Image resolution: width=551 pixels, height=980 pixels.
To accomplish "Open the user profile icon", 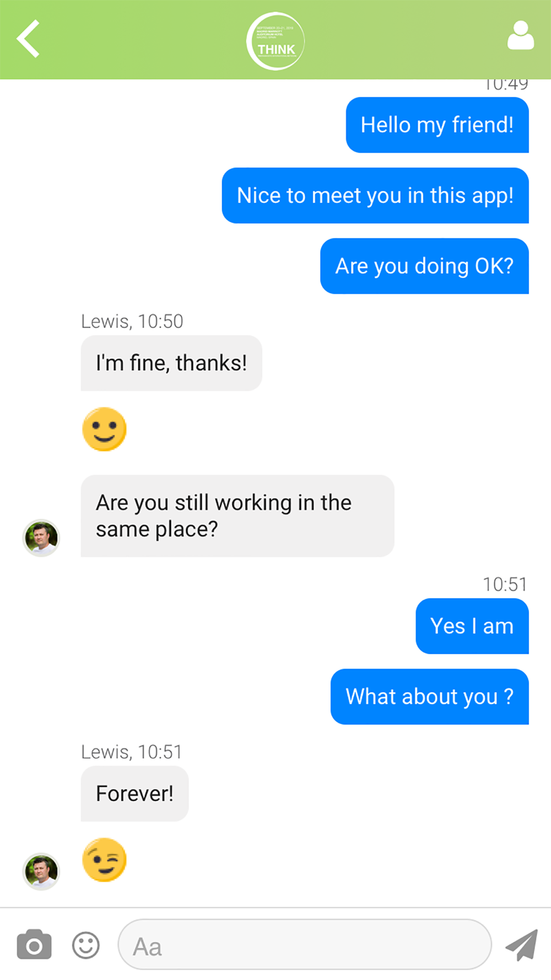I will click(521, 36).
